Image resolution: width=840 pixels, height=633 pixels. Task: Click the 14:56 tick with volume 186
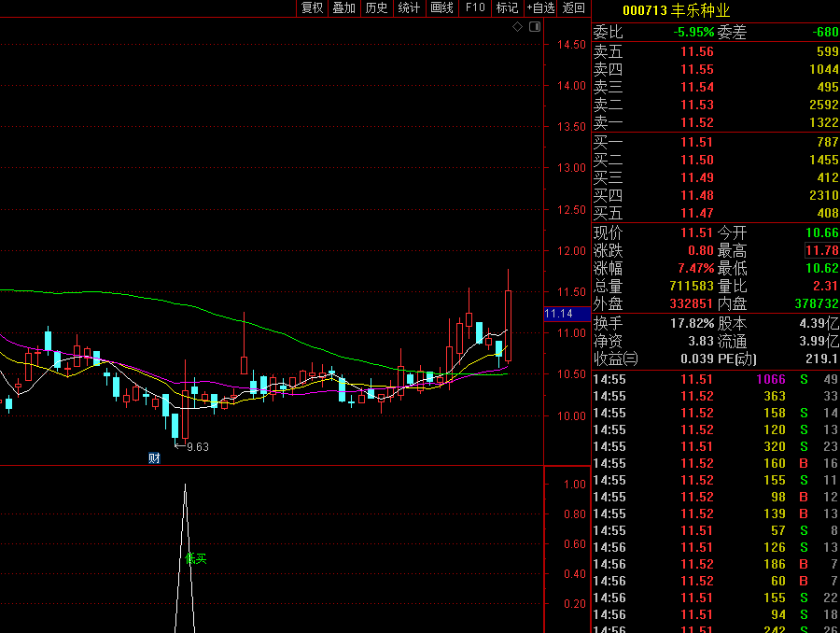pos(716,564)
